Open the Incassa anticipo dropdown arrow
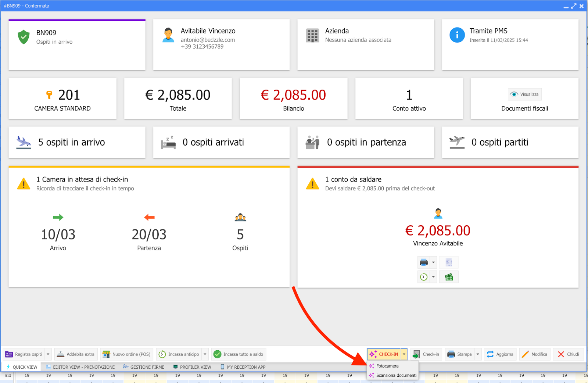This screenshot has width=588, height=383. point(205,354)
